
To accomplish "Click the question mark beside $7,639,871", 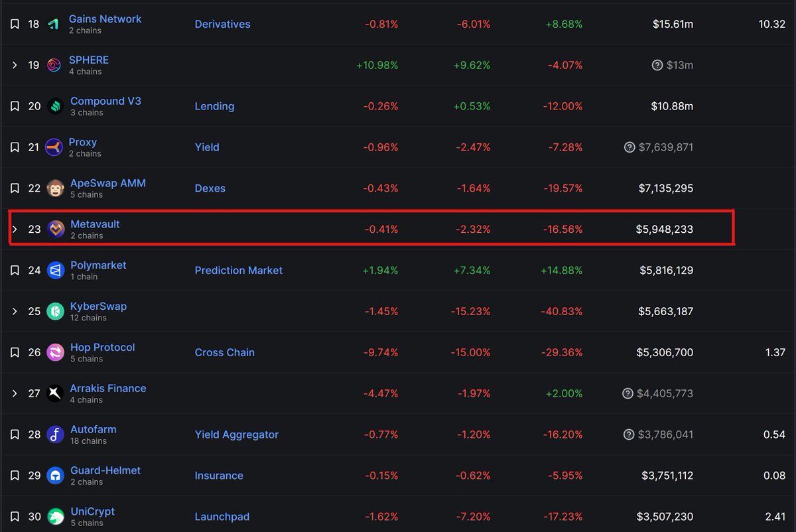I will (630, 147).
